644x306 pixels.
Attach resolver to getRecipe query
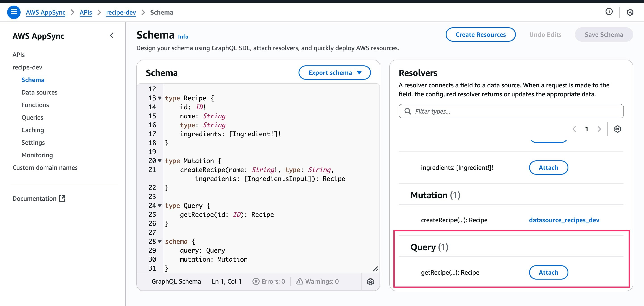548,272
